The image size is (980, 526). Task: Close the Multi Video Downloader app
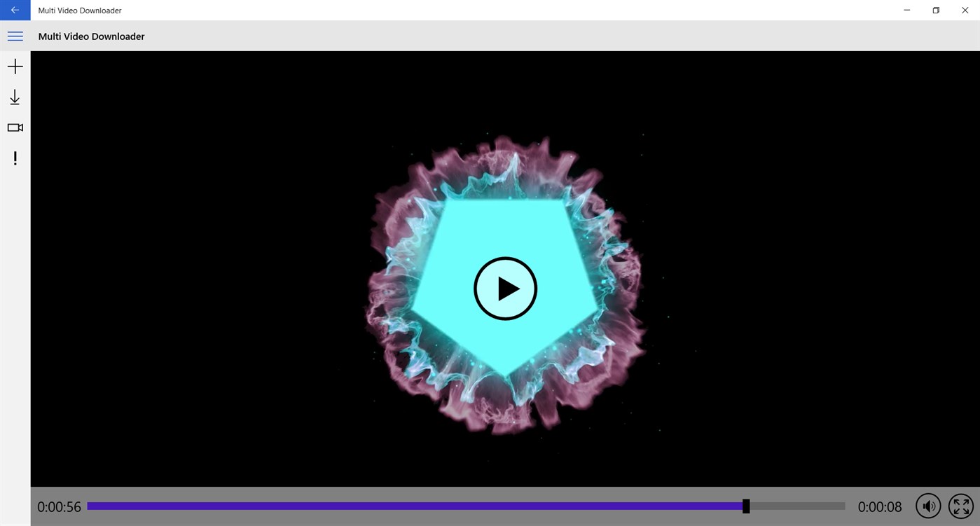[x=965, y=10]
